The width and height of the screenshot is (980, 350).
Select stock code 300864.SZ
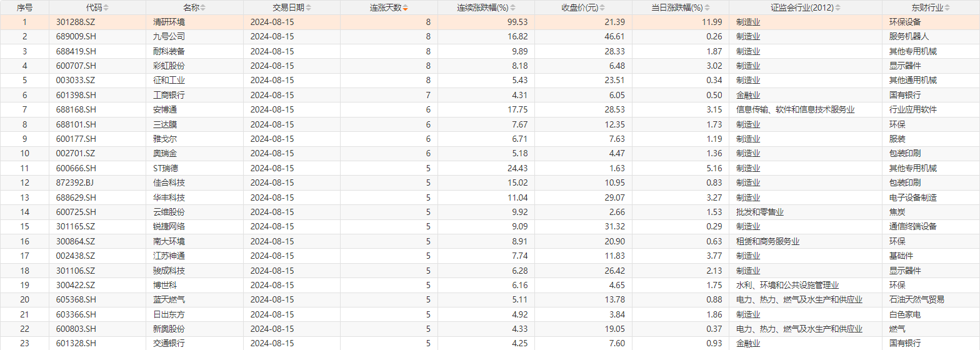click(x=75, y=241)
